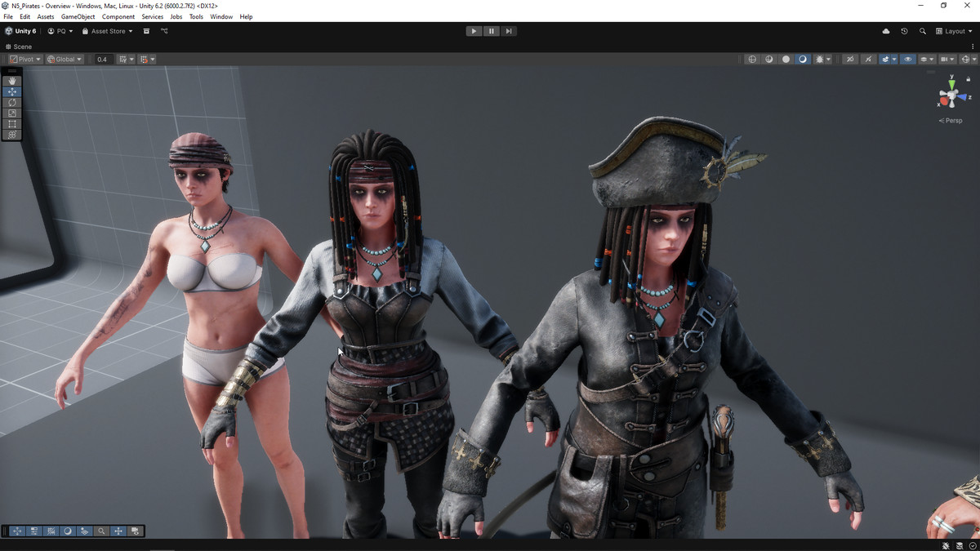Image resolution: width=980 pixels, height=551 pixels.
Task: Open the Global rotation dropdown
Action: [65, 60]
